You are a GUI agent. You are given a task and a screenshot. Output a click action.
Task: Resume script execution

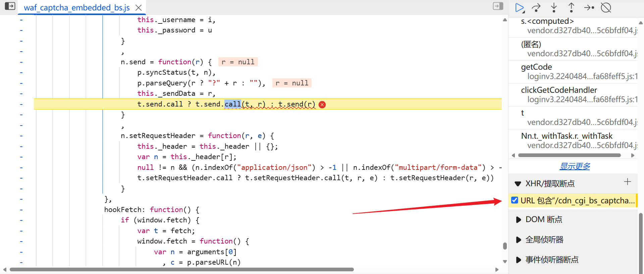pyautogui.click(x=520, y=8)
